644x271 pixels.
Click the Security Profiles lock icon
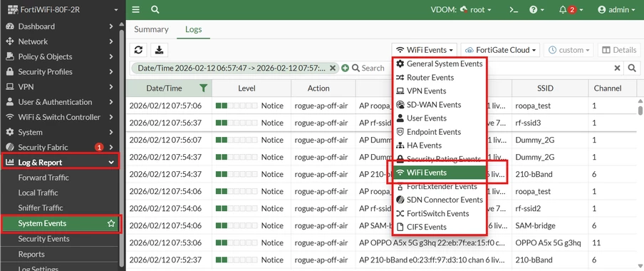(10, 71)
